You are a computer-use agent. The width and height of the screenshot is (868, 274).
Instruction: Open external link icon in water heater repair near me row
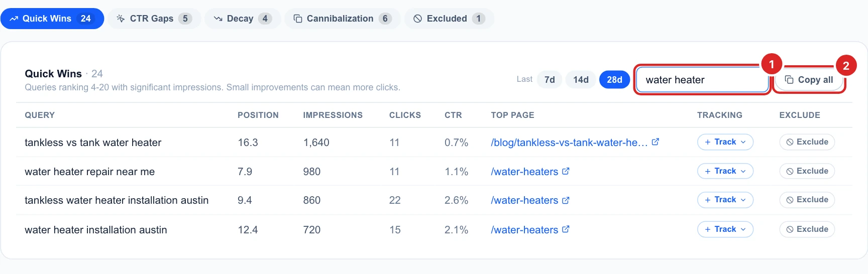(566, 171)
